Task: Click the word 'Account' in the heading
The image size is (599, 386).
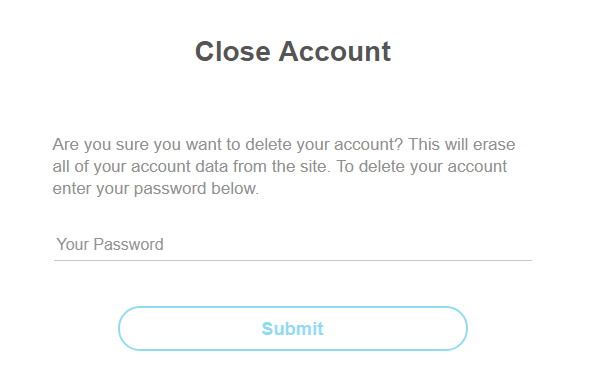Action: 335,51
